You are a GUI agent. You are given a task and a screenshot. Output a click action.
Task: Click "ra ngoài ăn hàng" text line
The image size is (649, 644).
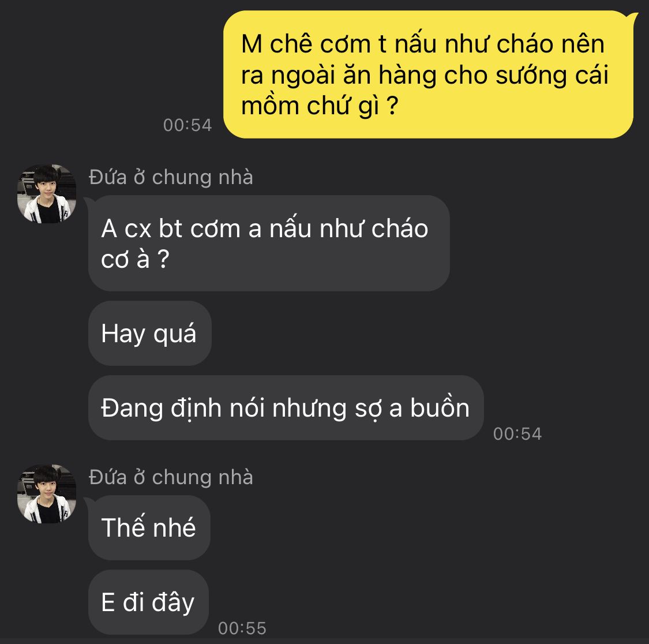click(x=339, y=76)
